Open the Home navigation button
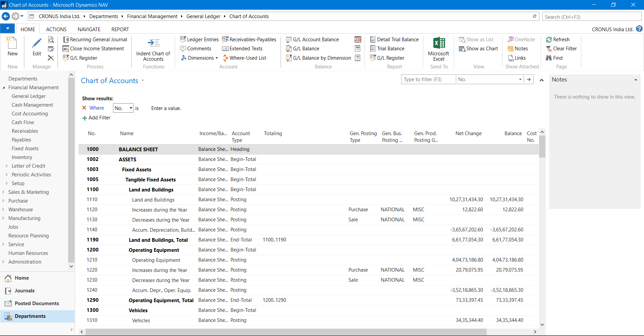The image size is (644, 336). coord(37,278)
